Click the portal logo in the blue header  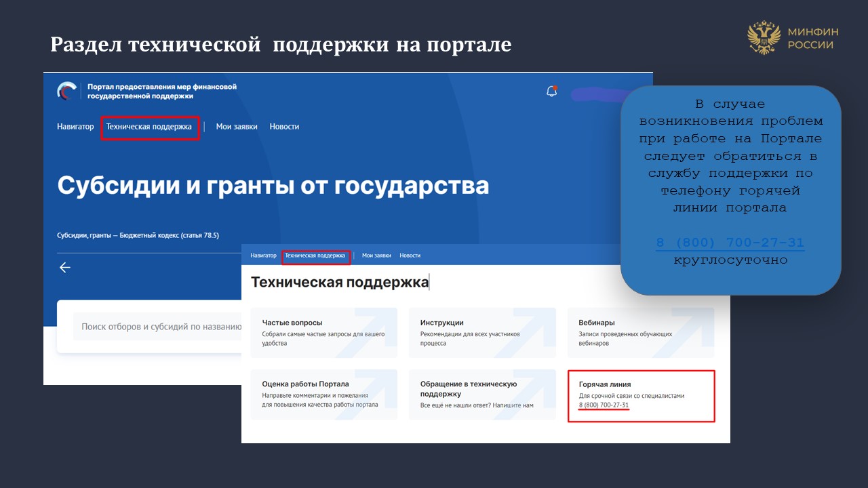(x=67, y=91)
